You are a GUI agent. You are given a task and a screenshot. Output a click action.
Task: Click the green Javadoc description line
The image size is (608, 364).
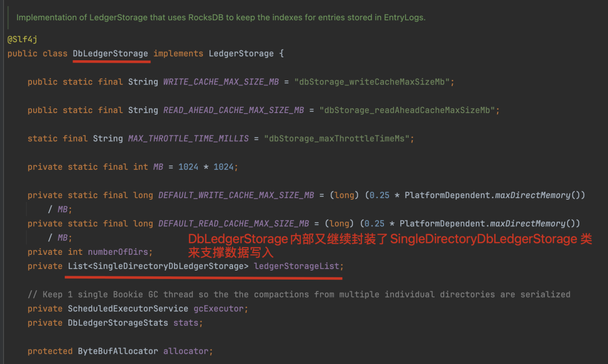coord(221,17)
